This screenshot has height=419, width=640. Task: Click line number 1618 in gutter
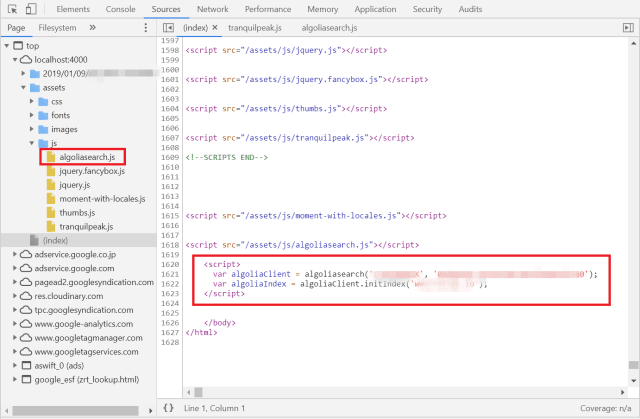(x=170, y=245)
